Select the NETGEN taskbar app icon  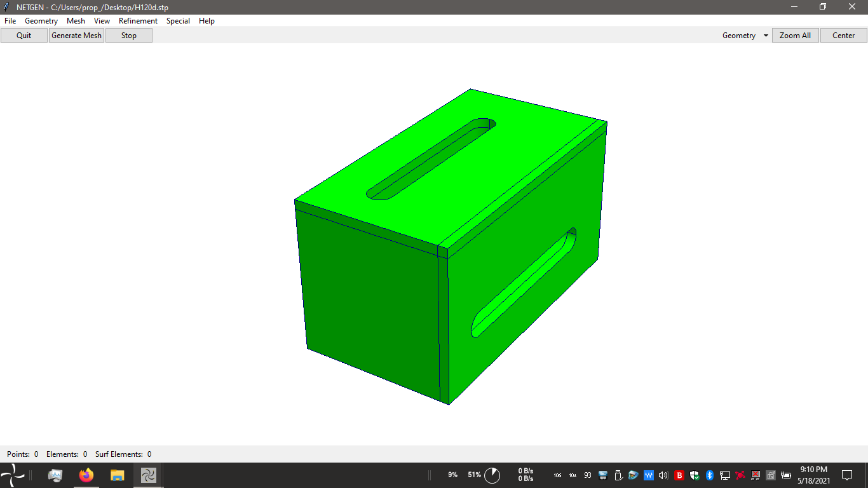(148, 475)
